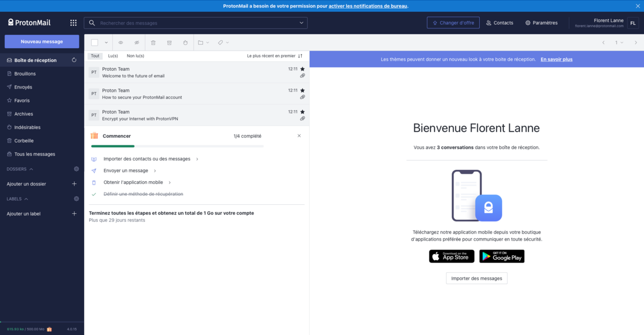Get the app on Google Play badge
The height and width of the screenshot is (335, 644).
(502, 256)
